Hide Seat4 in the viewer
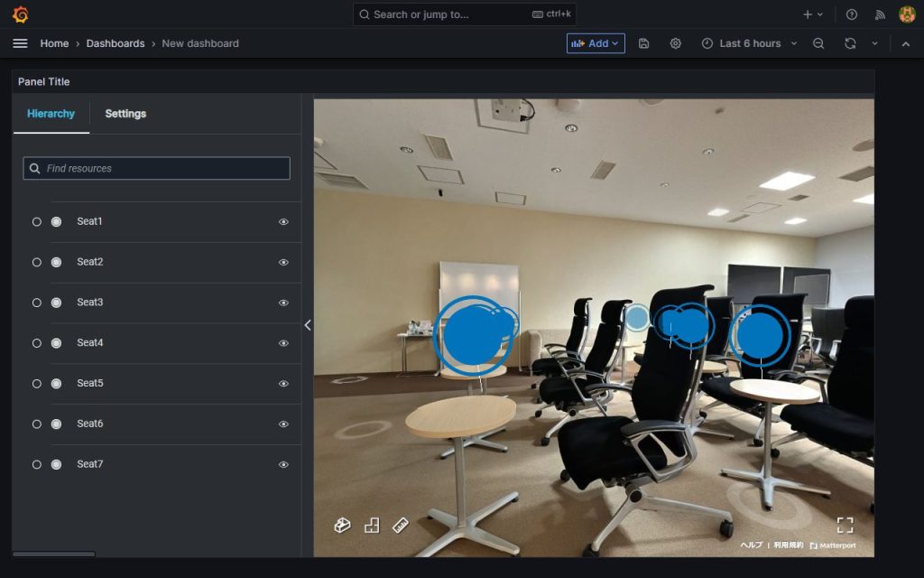 click(x=283, y=343)
